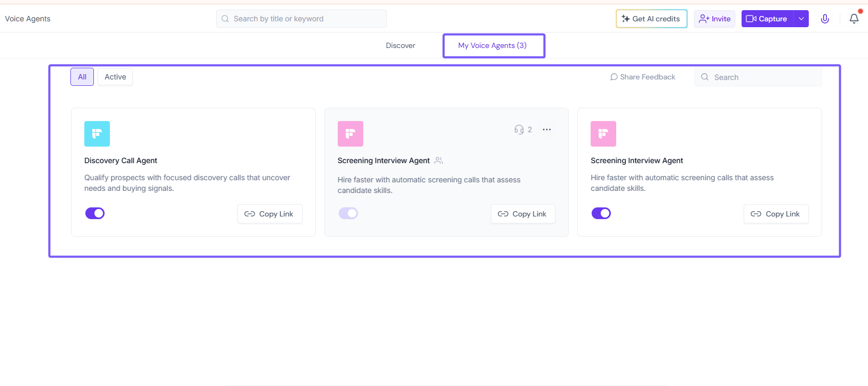Select the My Voice Agents (3) tab
The width and height of the screenshot is (868, 386).
(492, 45)
